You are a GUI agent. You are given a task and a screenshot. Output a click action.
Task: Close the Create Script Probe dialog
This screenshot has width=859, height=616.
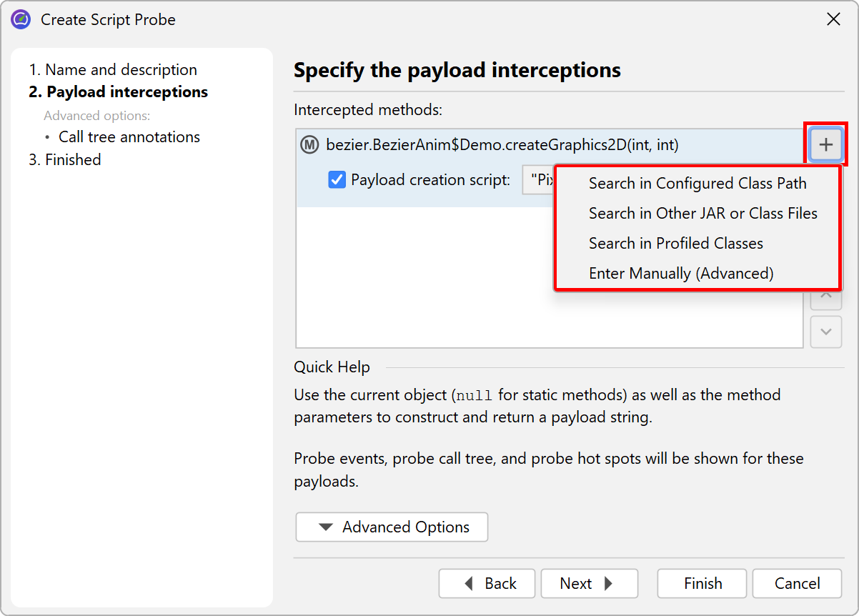pyautogui.click(x=833, y=19)
